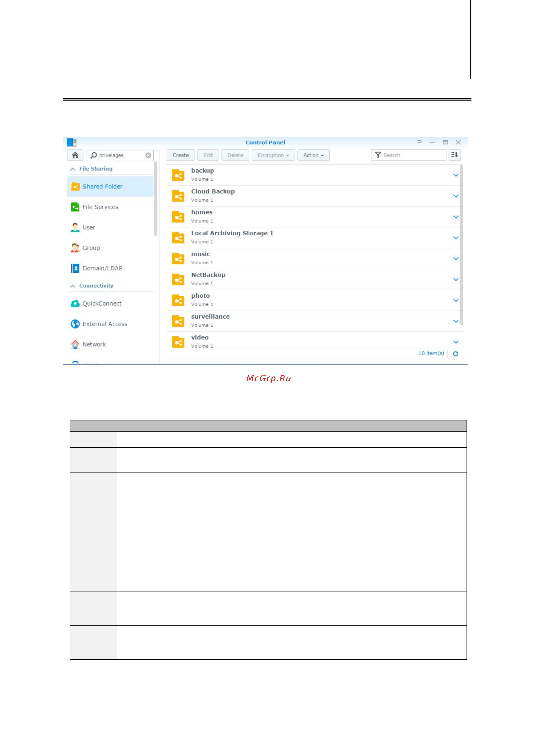This screenshot has height=756, width=535.
Task: Click the help question mark icon
Action: (419, 142)
